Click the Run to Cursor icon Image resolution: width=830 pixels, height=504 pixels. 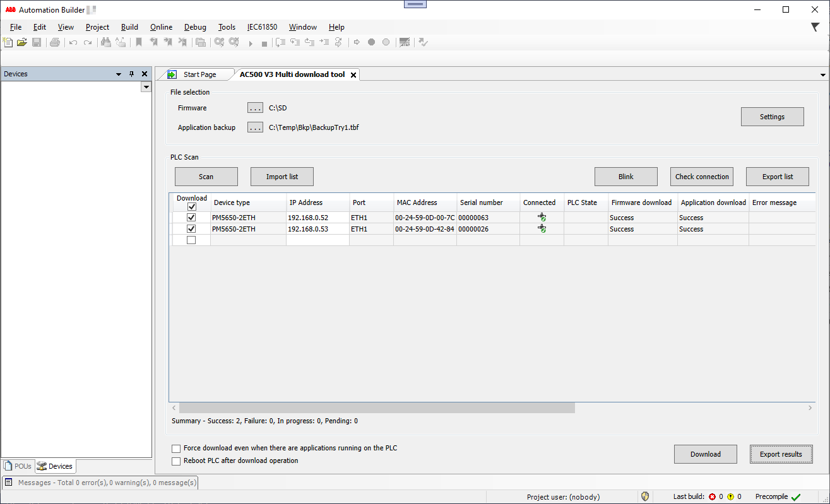tap(324, 42)
